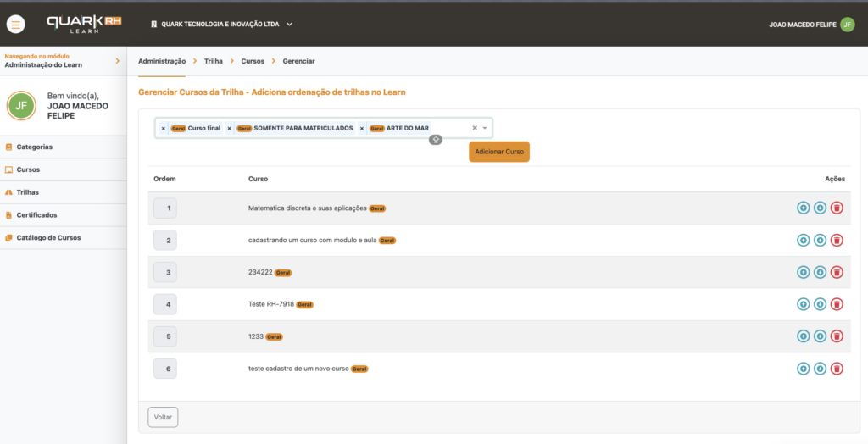868x444 pixels.
Task: Open the hamburger menu in header
Action: tap(15, 25)
